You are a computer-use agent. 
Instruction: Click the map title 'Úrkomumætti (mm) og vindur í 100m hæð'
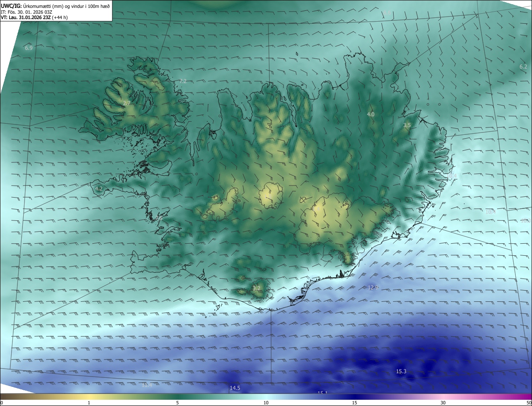(x=66, y=5)
